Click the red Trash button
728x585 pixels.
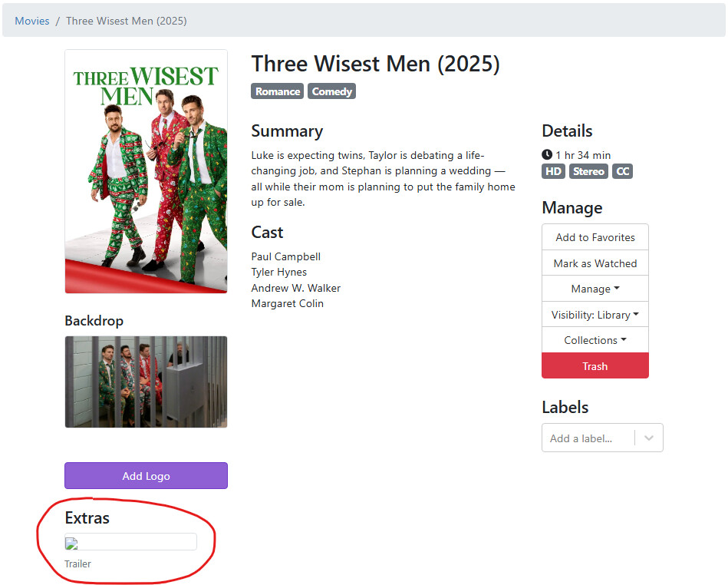[x=595, y=366]
